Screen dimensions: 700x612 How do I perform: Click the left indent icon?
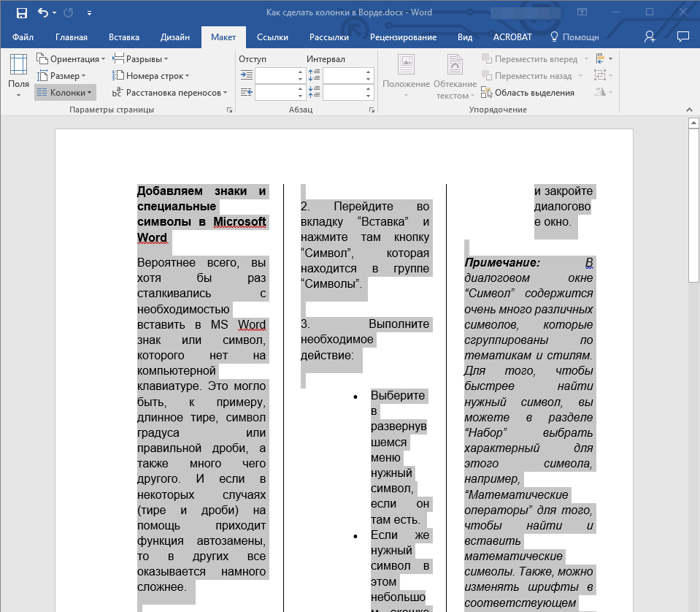pos(247,75)
